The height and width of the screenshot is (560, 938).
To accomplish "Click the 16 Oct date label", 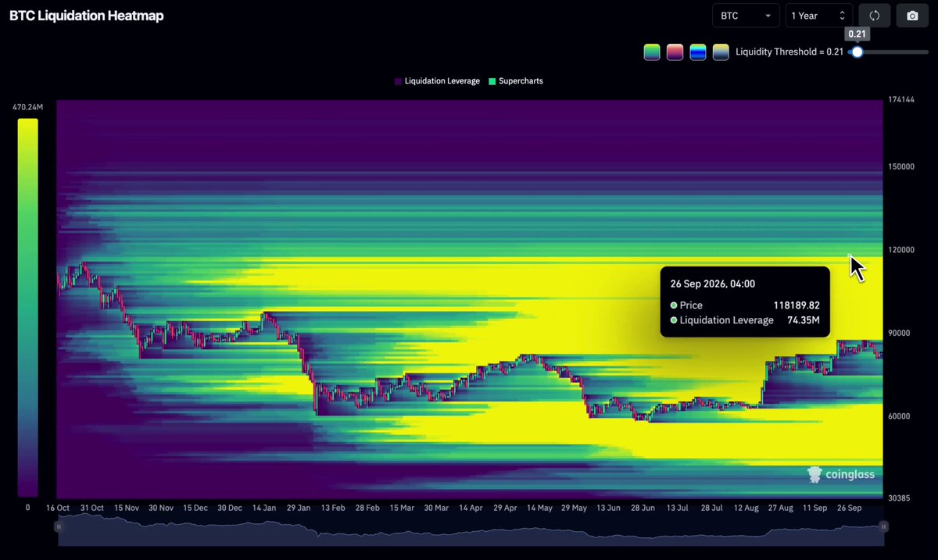I will (58, 508).
